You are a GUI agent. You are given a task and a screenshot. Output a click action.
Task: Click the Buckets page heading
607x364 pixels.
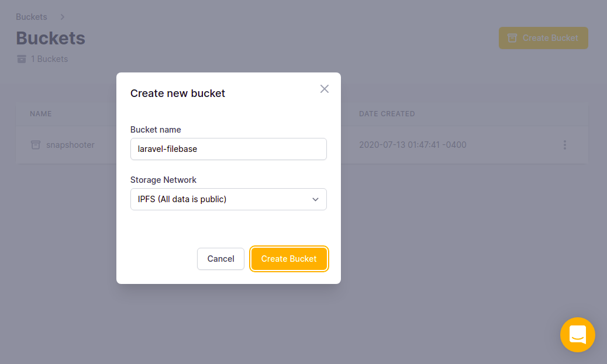pyautogui.click(x=51, y=38)
